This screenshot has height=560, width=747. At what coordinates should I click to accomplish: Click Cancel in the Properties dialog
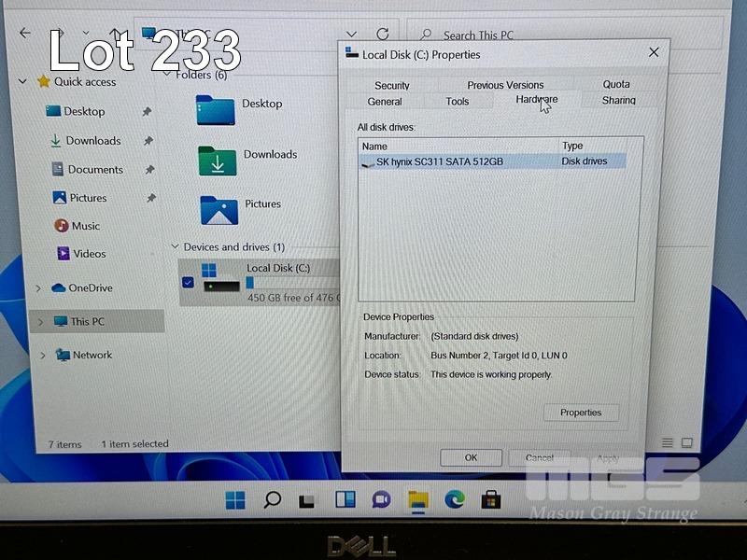coord(540,457)
